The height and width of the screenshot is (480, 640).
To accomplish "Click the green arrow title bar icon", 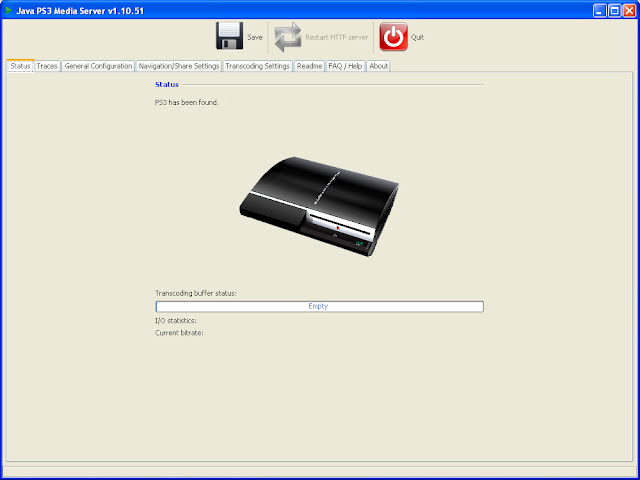I will pos(9,10).
